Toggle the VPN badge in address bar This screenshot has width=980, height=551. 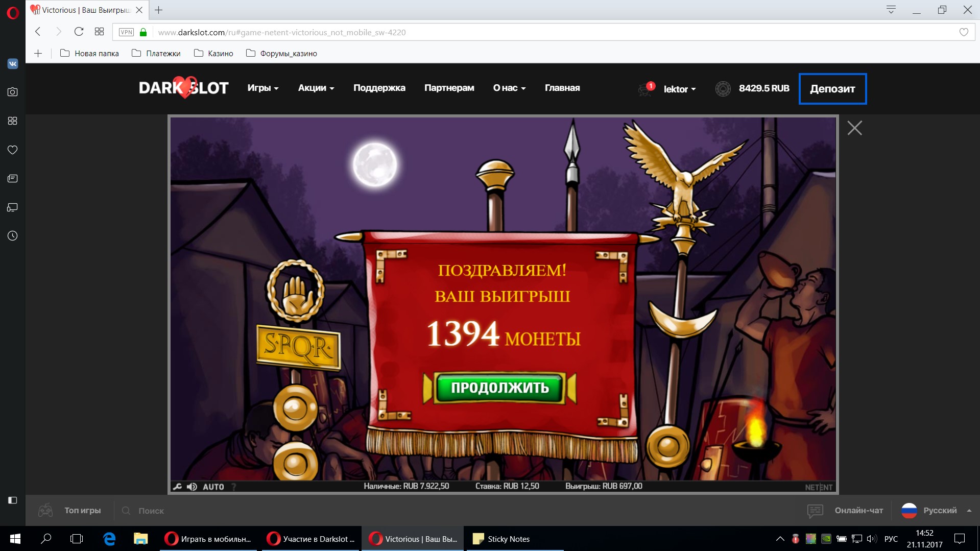coord(126,32)
